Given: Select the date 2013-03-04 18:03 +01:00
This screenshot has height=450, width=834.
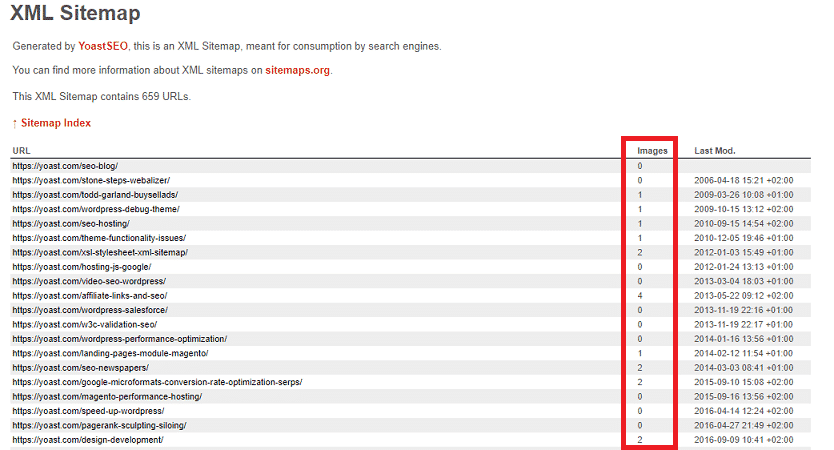Looking at the screenshot, I should (x=744, y=281).
